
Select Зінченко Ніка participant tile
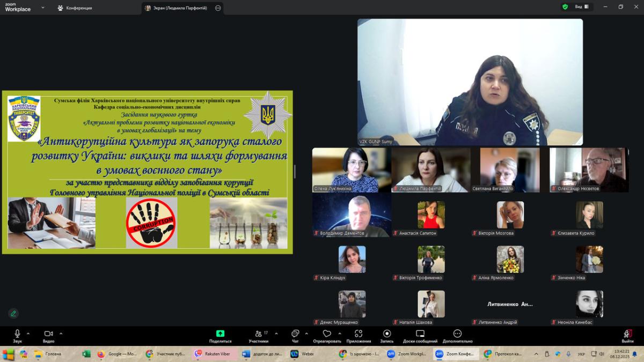point(589,260)
